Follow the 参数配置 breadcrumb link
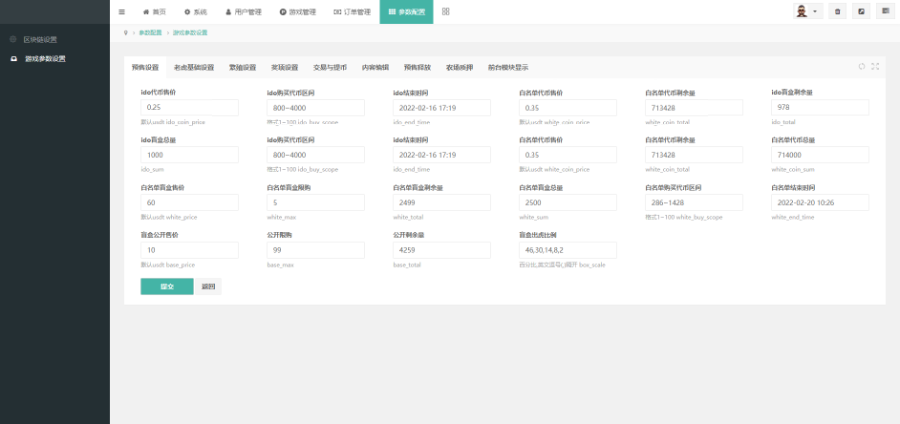 (150, 33)
